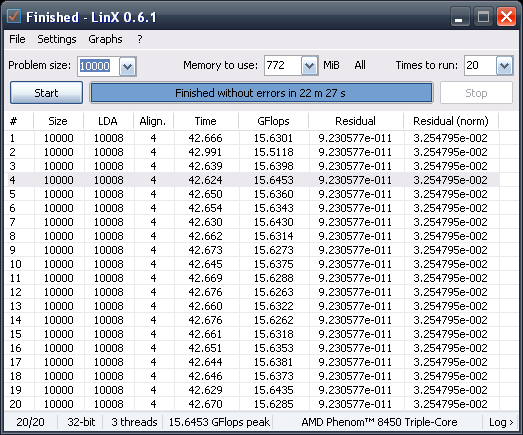Click the 32-bit status bar entry

(x=81, y=422)
